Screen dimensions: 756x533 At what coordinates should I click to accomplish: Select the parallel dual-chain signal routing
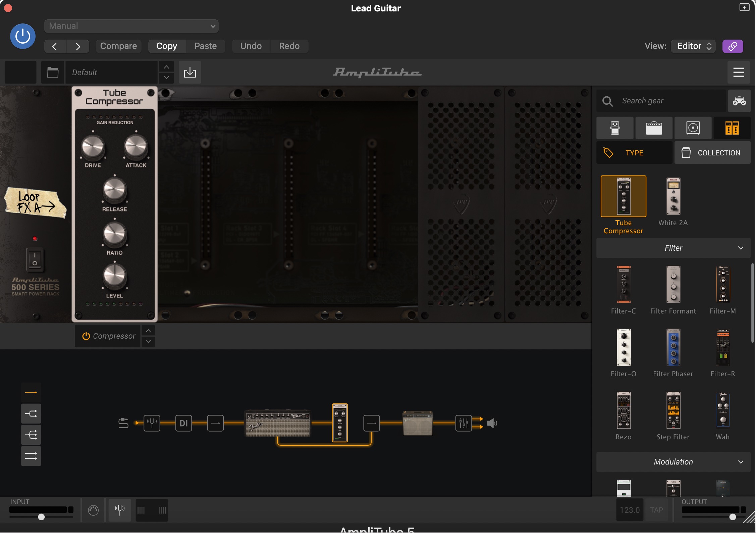31,456
